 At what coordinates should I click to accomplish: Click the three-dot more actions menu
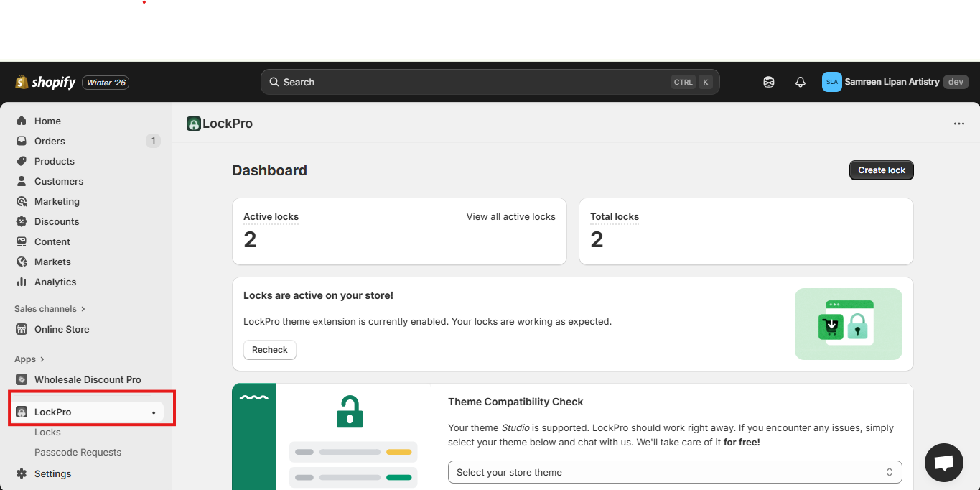958,124
